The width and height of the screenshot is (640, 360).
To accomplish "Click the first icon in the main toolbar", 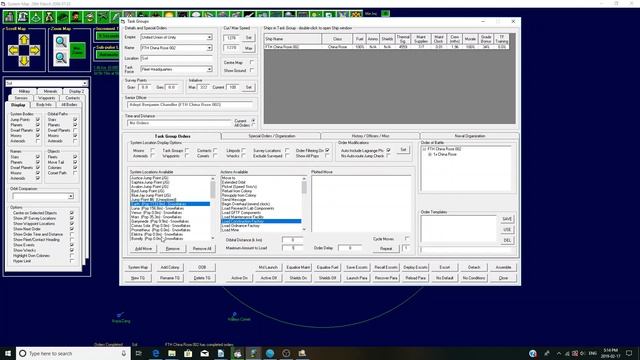I will 9,17.
